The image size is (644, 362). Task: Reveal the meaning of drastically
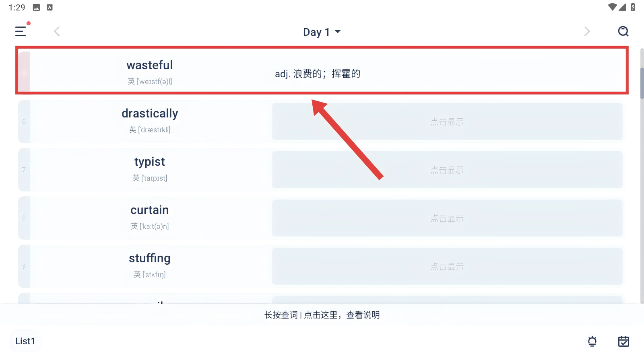click(447, 121)
